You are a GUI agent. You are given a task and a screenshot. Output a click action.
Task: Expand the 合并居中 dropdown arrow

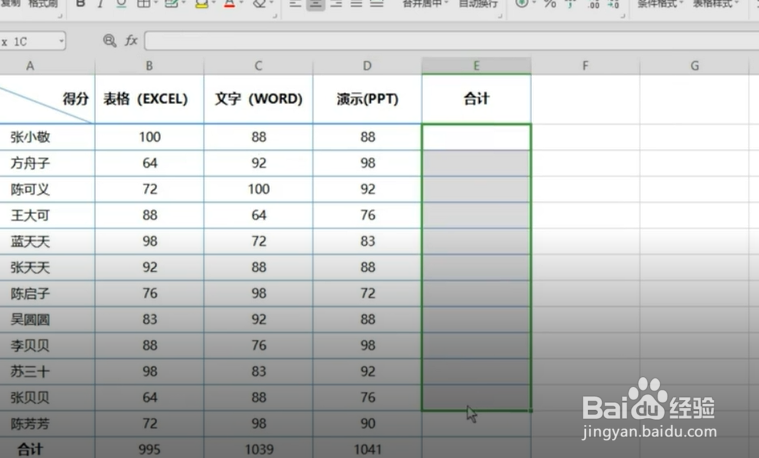(446, 3)
